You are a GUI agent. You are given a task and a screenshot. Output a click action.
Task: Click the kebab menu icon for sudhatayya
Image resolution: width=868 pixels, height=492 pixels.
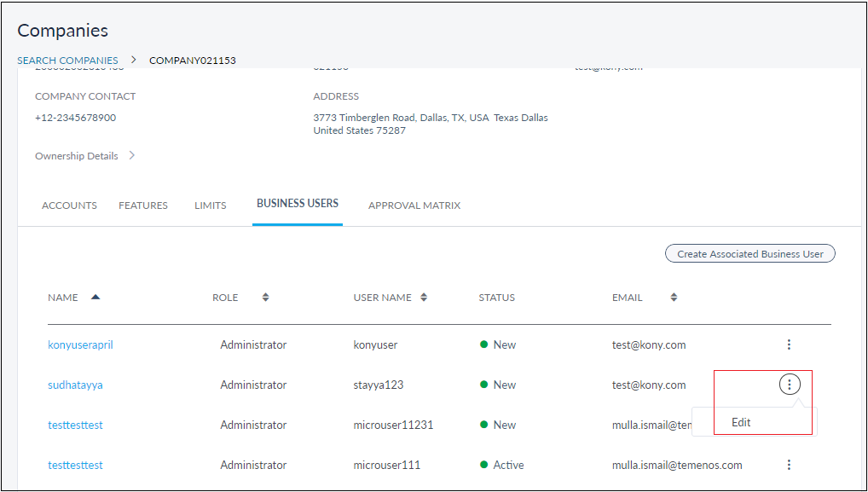pyautogui.click(x=790, y=385)
